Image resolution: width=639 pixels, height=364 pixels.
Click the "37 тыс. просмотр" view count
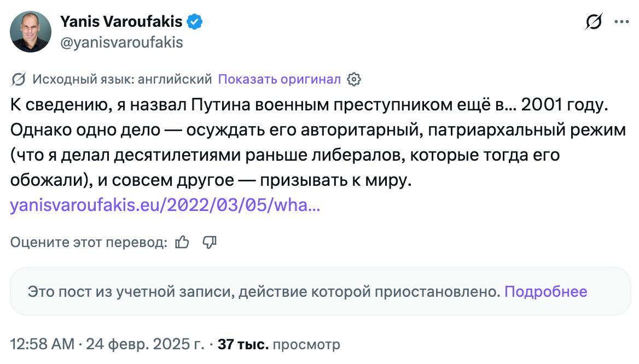pyautogui.click(x=279, y=345)
